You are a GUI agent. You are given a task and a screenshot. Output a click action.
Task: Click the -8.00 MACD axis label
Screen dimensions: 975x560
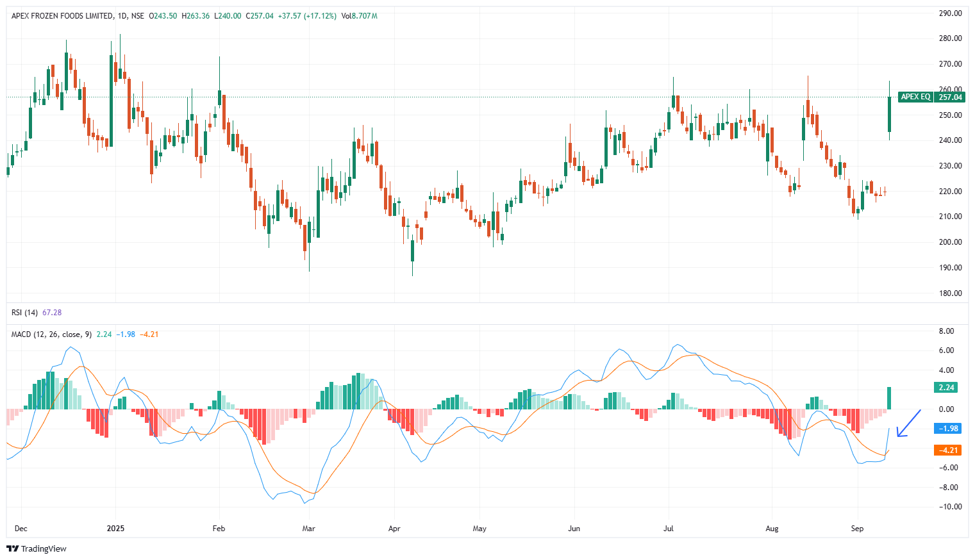click(x=947, y=488)
